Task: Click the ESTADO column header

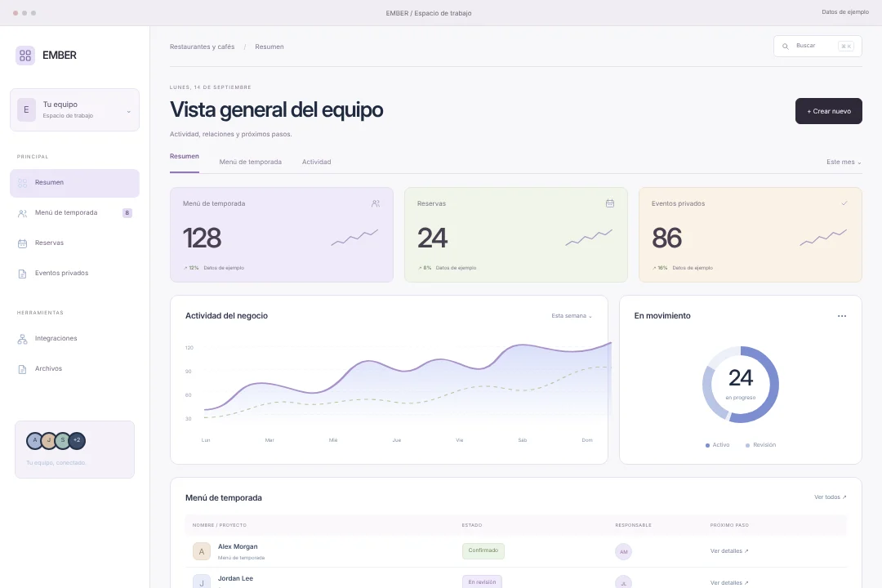Action: (x=472, y=526)
